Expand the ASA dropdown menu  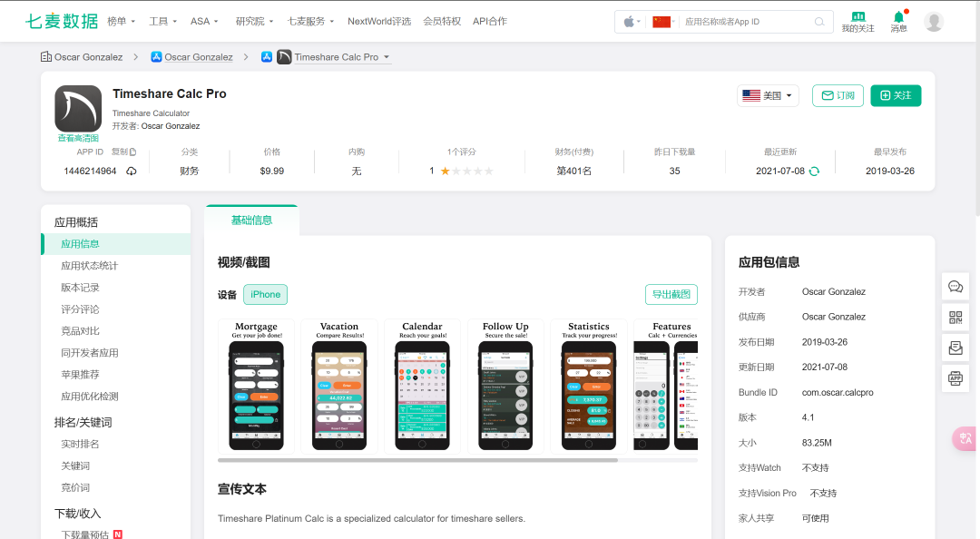(204, 21)
